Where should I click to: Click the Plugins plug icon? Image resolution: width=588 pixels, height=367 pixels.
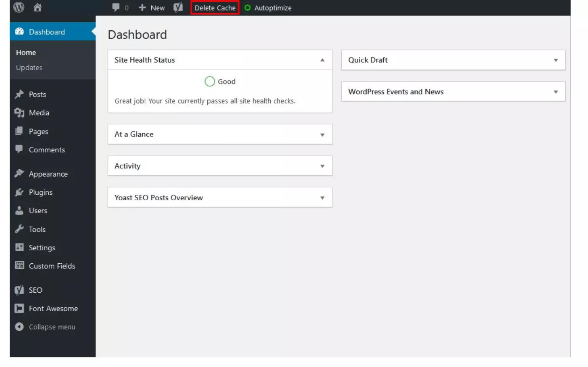click(x=19, y=192)
